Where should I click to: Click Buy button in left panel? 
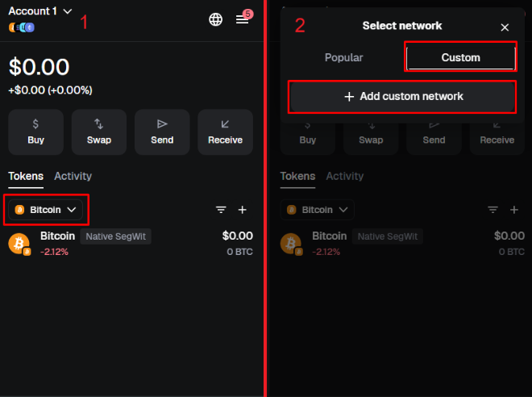tap(35, 132)
